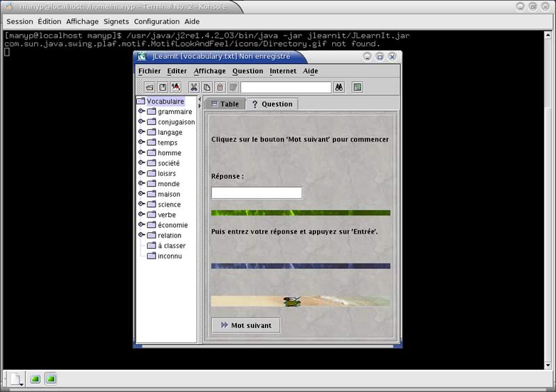Click the inconnu folder icon
556x392 pixels.
point(152,256)
